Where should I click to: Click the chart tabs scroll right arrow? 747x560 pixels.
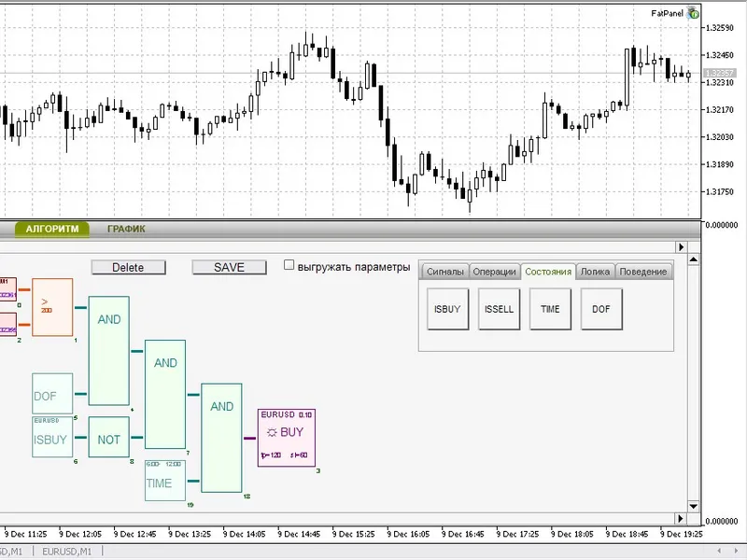click(737, 552)
